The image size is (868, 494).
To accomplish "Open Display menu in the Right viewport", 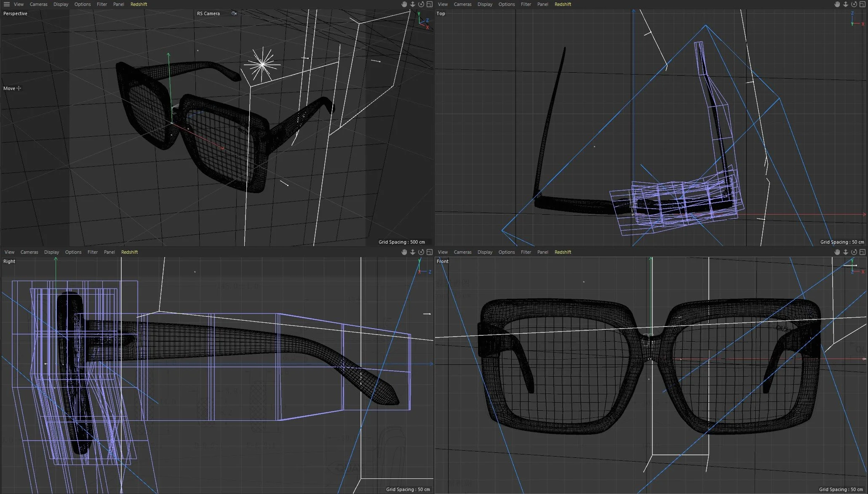I will [x=51, y=252].
